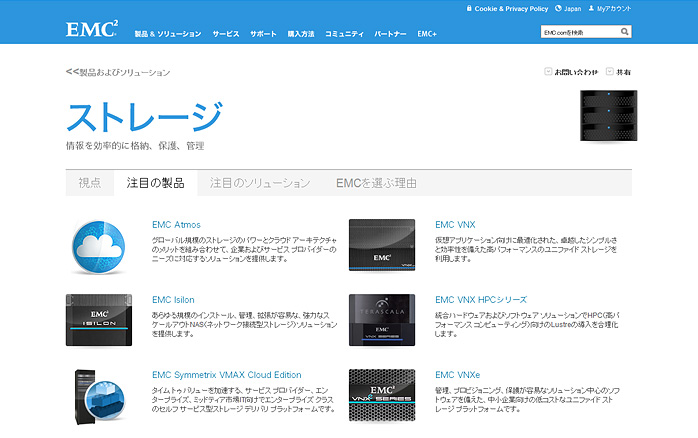The width and height of the screenshot is (698, 438).
Task: Click the search magnifier icon
Action: 625,32
